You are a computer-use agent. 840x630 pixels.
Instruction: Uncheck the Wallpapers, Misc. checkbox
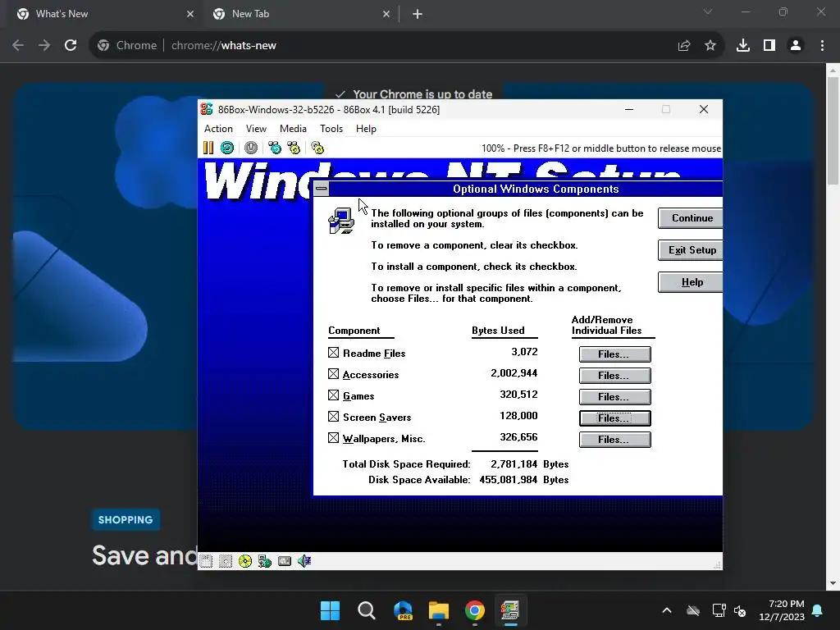[333, 438]
